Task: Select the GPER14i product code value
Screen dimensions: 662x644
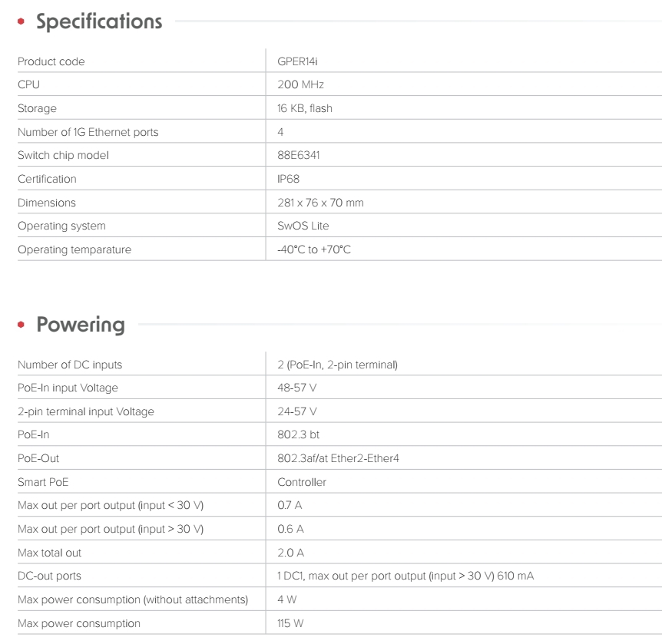Action: 297,61
